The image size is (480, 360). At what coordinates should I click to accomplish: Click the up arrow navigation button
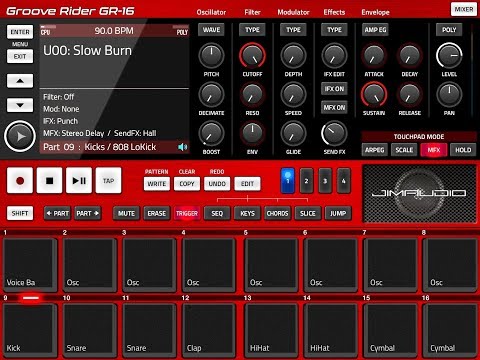(20, 81)
